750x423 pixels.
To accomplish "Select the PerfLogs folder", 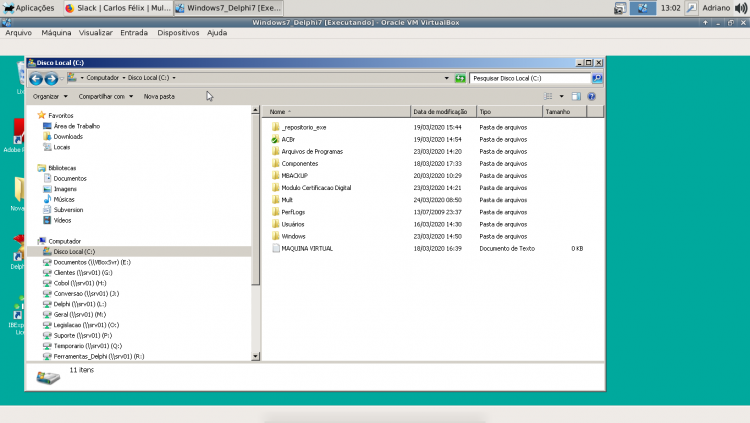I will [293, 212].
